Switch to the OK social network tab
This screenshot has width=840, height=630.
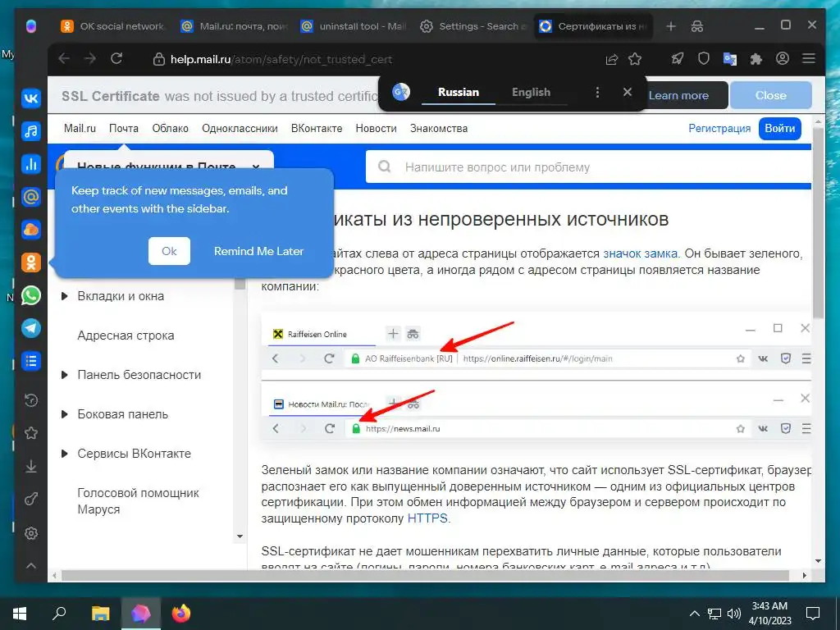pos(112,26)
